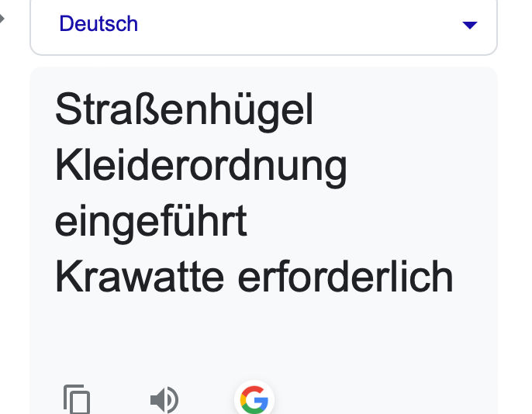Image resolution: width=532 pixels, height=414 pixels.
Task: Click the word eingeführt in the output
Action: pyautogui.click(x=150, y=223)
